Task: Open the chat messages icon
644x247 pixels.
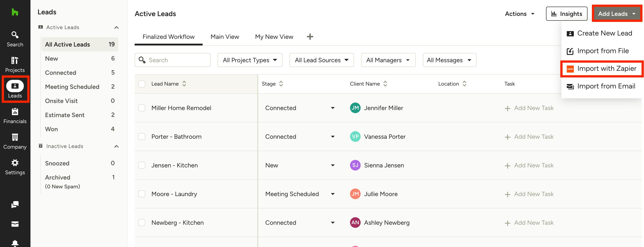Action: (x=15, y=204)
